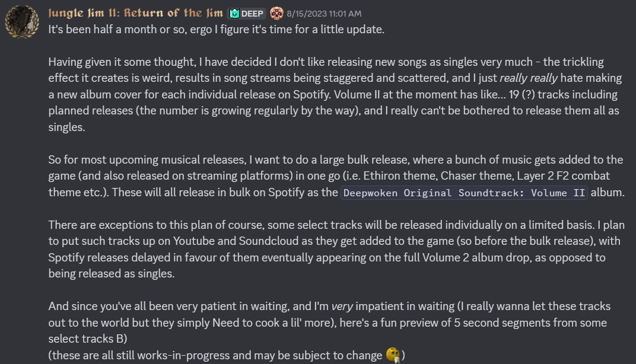Click the author's laurel-wreath avatar picture
The image size is (636, 364).
point(22,22)
